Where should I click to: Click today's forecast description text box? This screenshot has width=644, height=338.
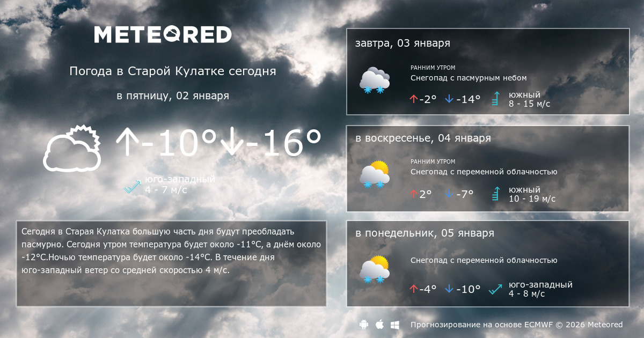tap(171, 263)
